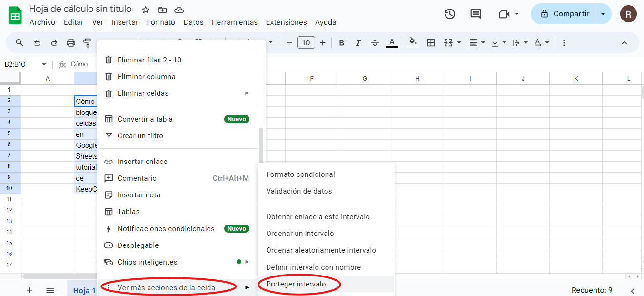
Task: Open the Datos menu
Action: coord(193,22)
